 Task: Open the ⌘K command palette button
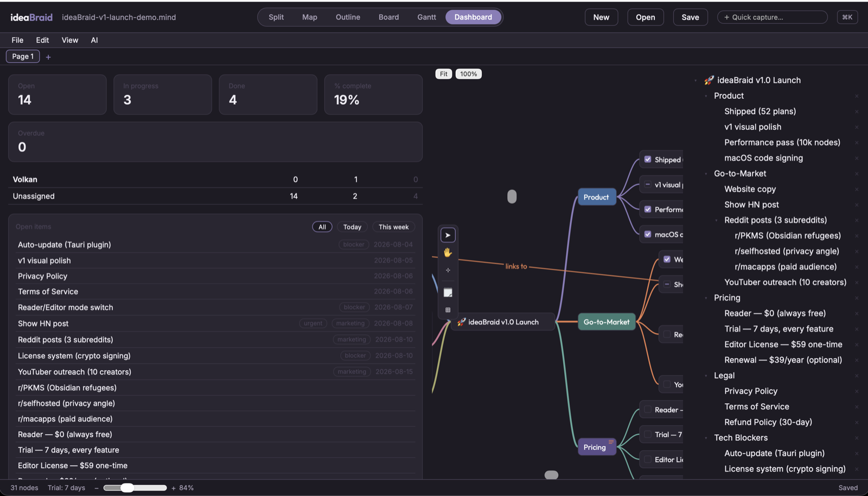coord(847,17)
